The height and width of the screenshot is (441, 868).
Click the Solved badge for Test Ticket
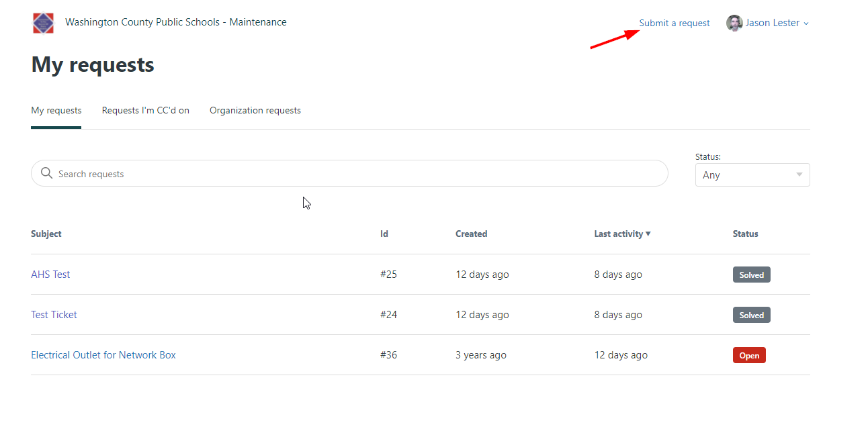click(752, 315)
